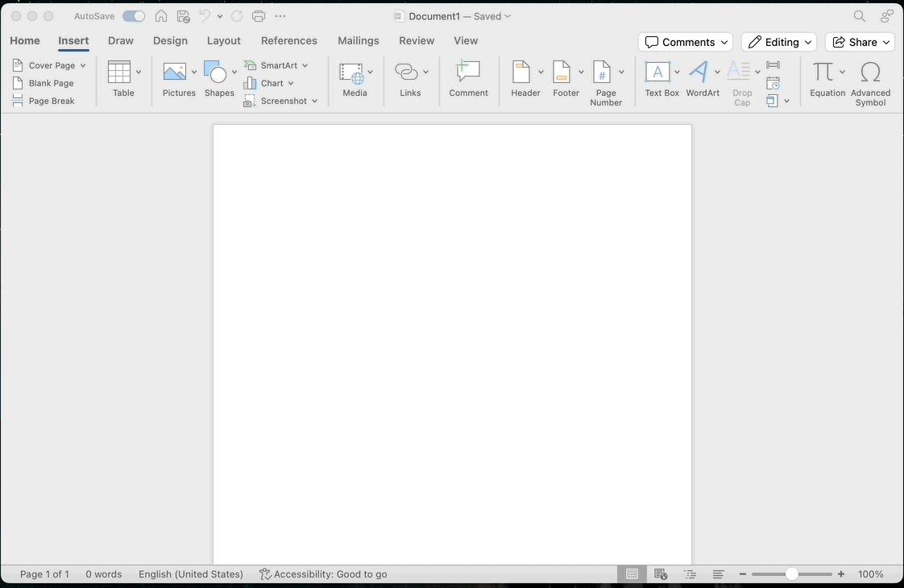904x588 pixels.
Task: Expand the WordArt dropdown arrow
Action: point(717,72)
